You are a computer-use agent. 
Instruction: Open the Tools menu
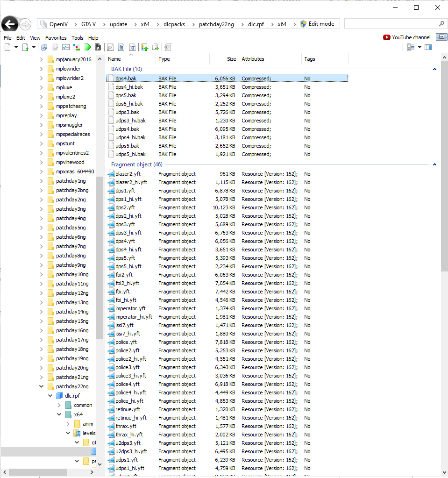click(78, 38)
